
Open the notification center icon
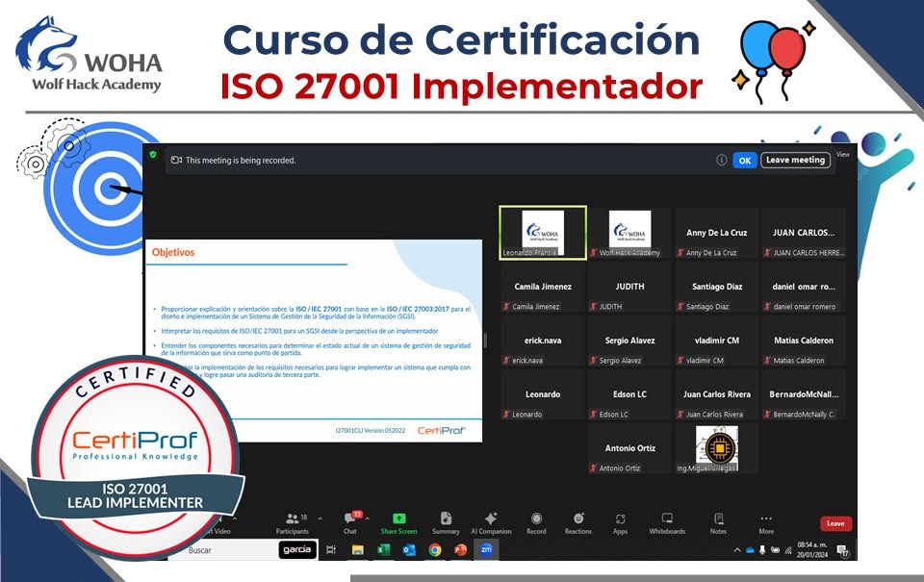[x=843, y=550]
